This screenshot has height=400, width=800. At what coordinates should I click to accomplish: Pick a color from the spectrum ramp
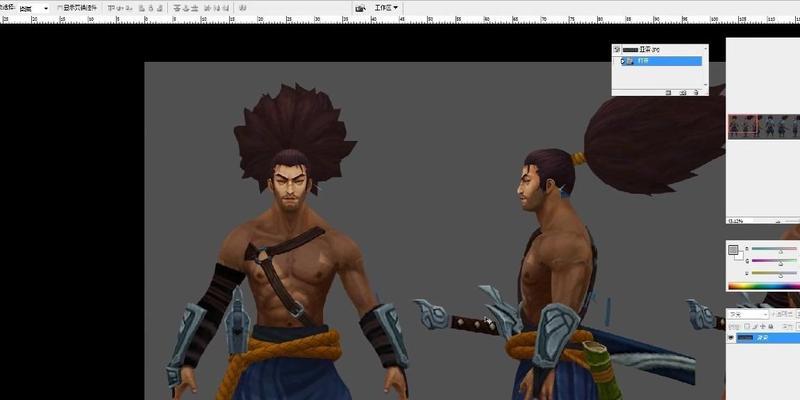click(764, 286)
